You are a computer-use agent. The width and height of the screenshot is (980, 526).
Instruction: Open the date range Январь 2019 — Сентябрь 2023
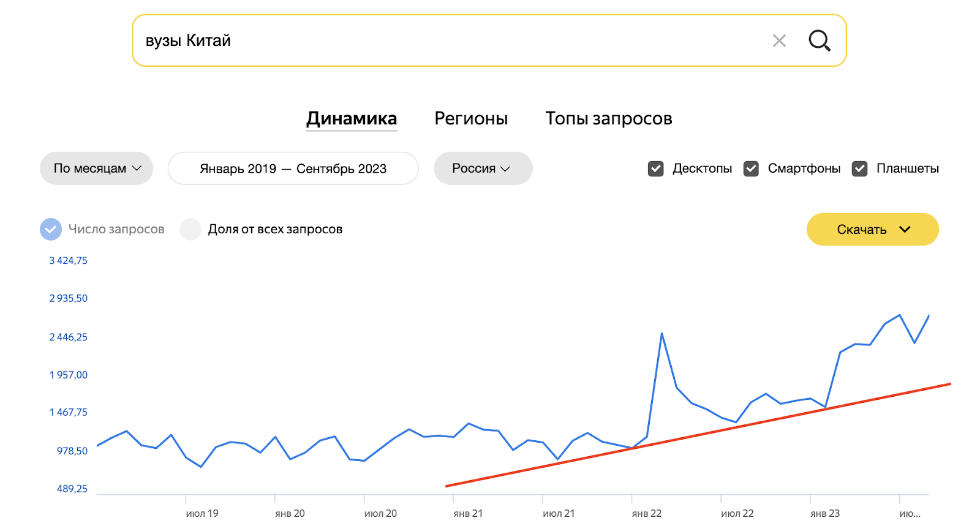pos(293,168)
